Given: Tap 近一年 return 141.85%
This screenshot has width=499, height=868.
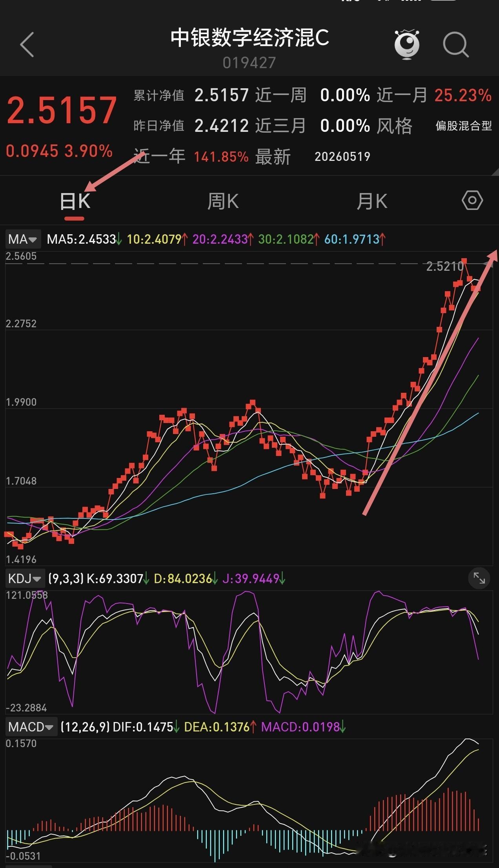Looking at the screenshot, I should point(221,157).
